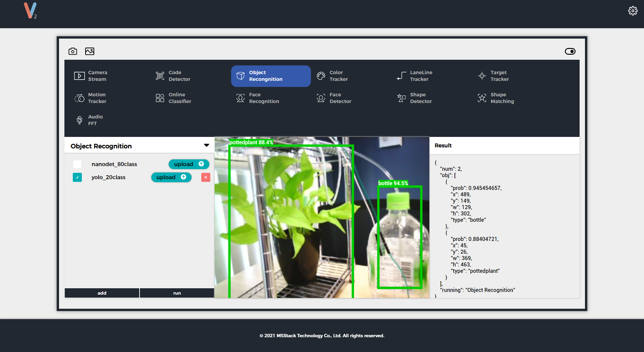The height and width of the screenshot is (352, 644).
Task: Switch to Color Tracker function
Action: click(x=332, y=76)
